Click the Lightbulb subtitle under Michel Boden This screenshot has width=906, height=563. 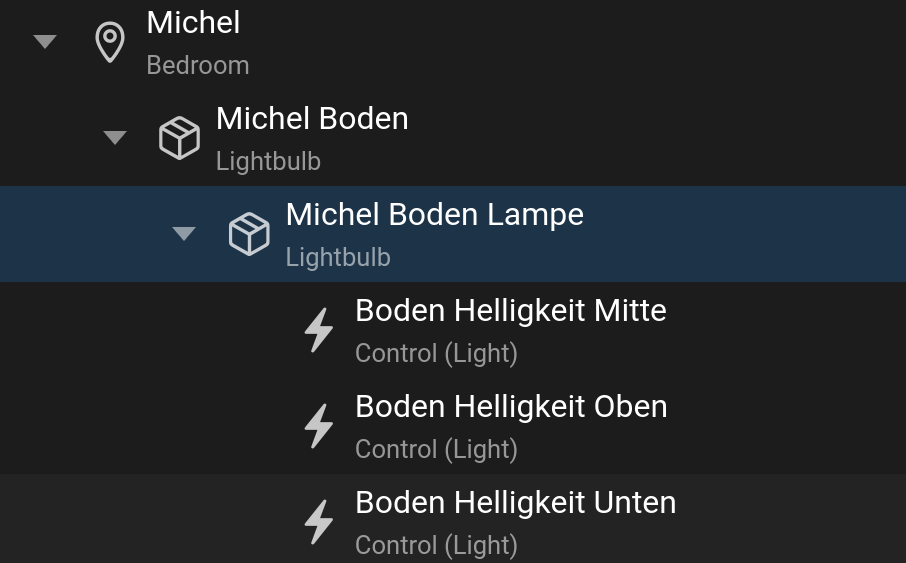(268, 161)
